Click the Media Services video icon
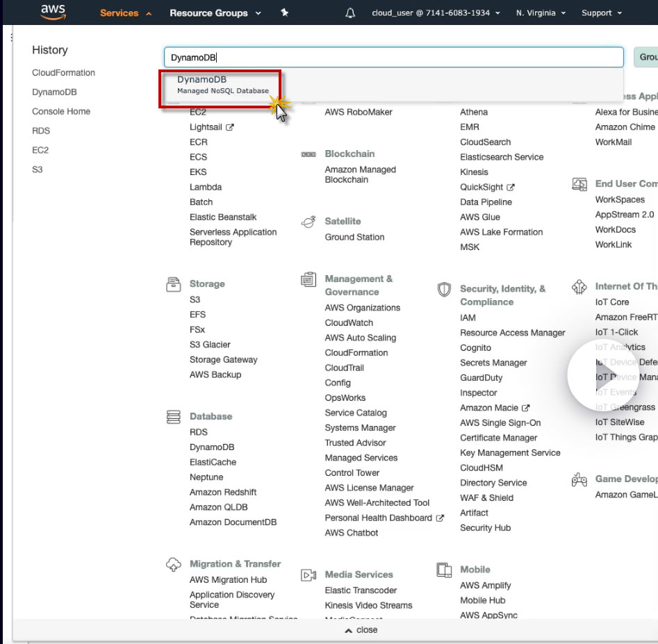658x644 pixels. [x=309, y=575]
